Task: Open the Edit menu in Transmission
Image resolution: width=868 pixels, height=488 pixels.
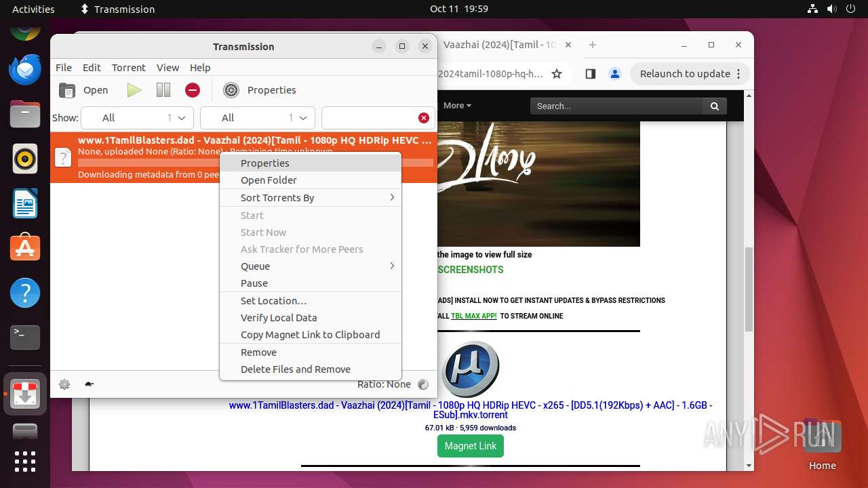Action: [x=92, y=68]
